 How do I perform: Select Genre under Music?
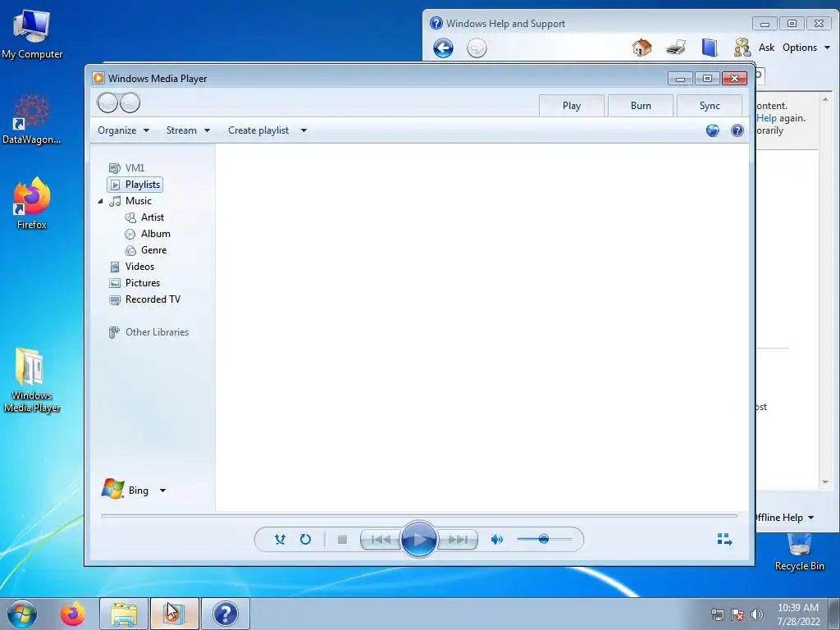[146, 250]
